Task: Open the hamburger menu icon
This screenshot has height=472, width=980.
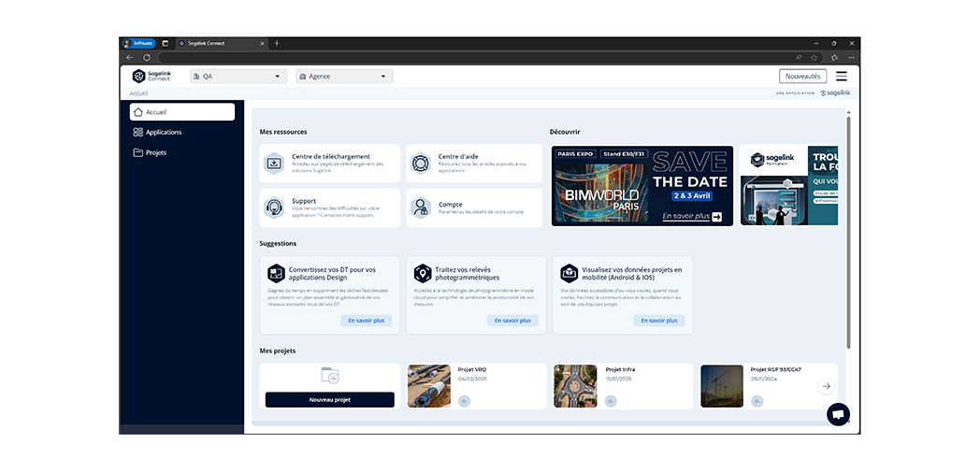Action: 842,77
